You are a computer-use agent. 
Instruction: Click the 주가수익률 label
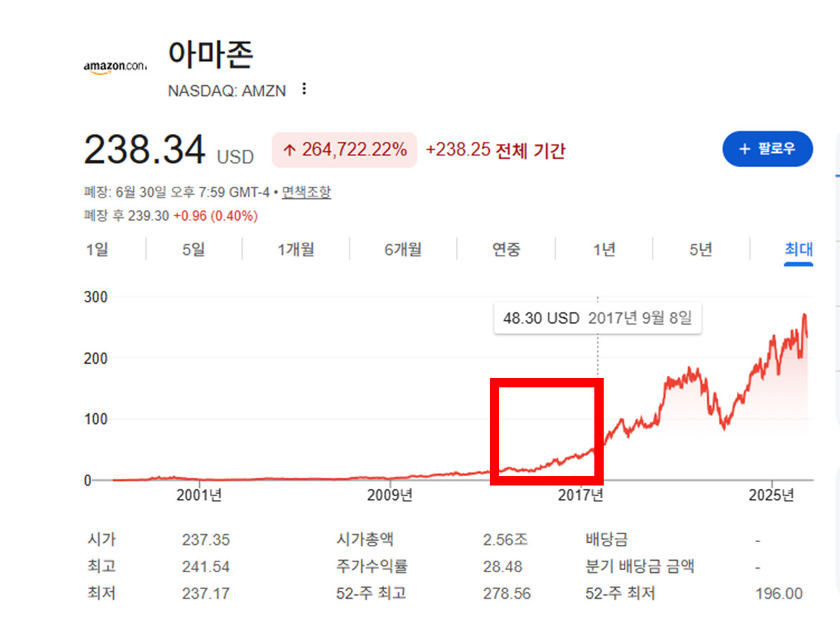pos(372,566)
